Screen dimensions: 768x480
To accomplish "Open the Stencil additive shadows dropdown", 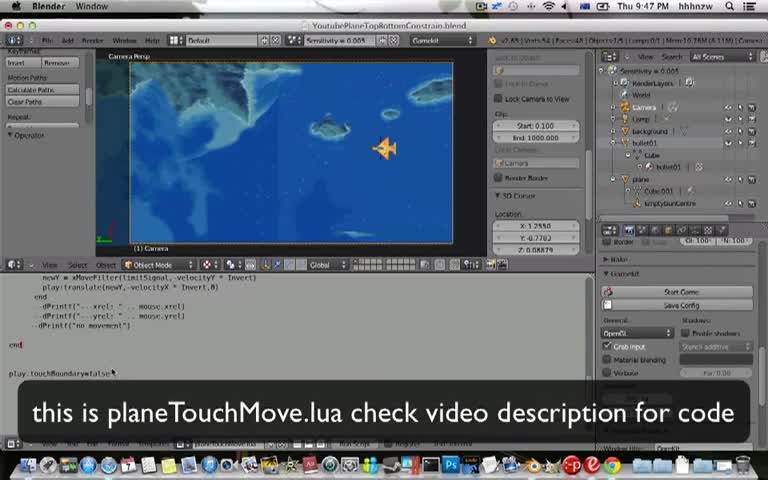I will (716, 347).
